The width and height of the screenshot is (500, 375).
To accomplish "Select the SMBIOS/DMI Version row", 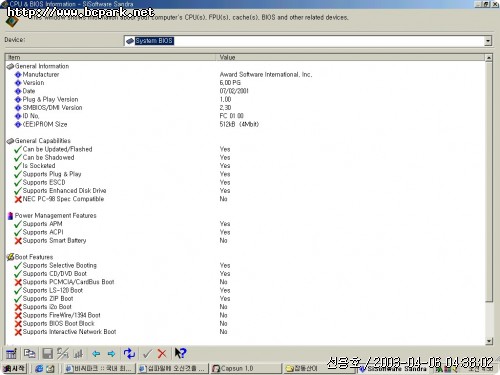I will point(245,108).
